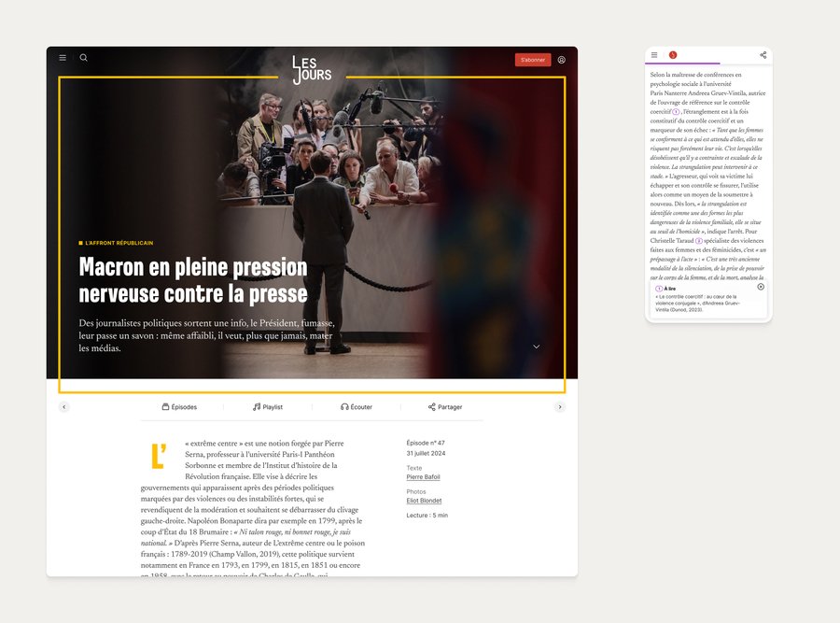Image resolution: width=840 pixels, height=623 pixels.
Task: Open author Pierre Bafoil's link
Action: (x=423, y=477)
